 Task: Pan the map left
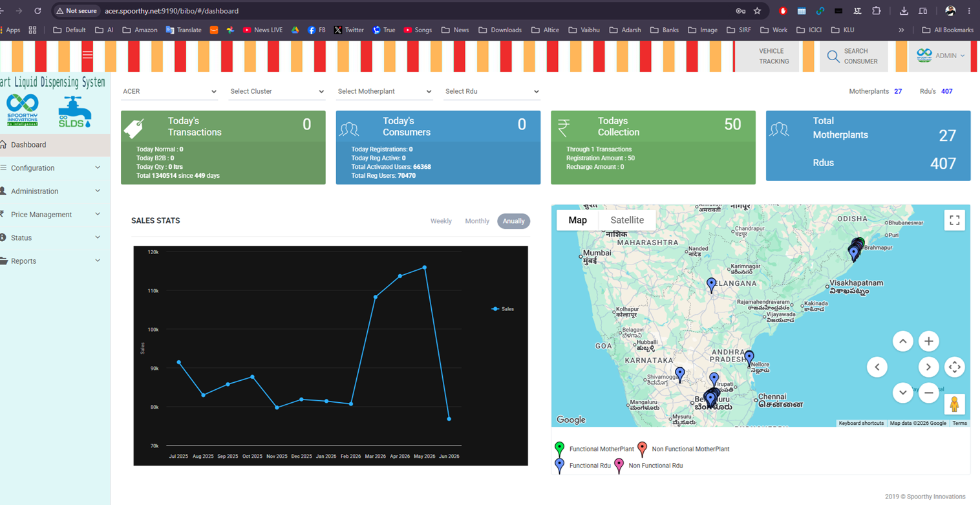point(877,367)
